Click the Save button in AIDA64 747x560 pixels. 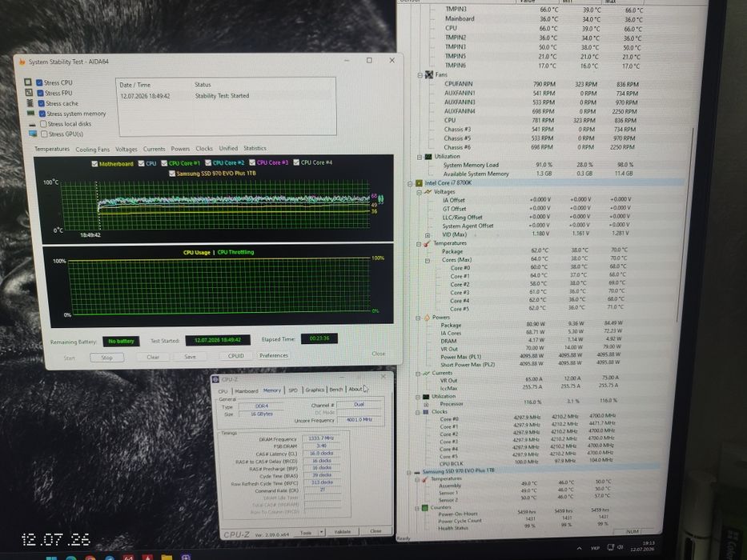click(190, 356)
